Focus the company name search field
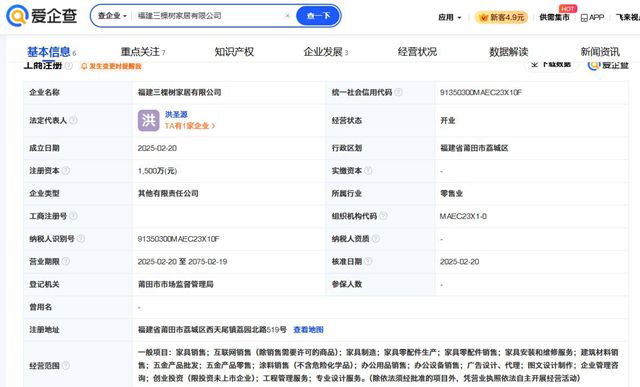The image size is (640, 387). 208,16
